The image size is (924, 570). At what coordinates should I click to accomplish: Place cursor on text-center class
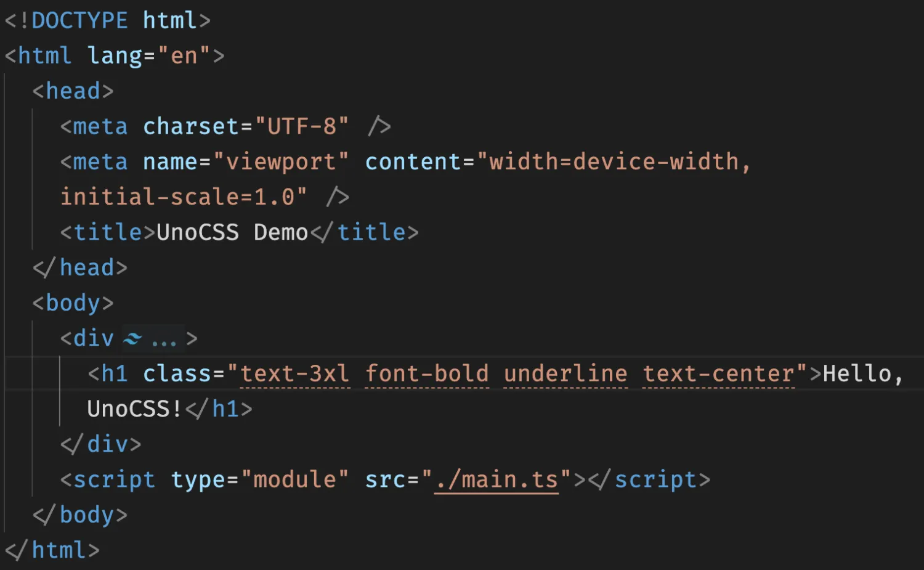pyautogui.click(x=718, y=373)
